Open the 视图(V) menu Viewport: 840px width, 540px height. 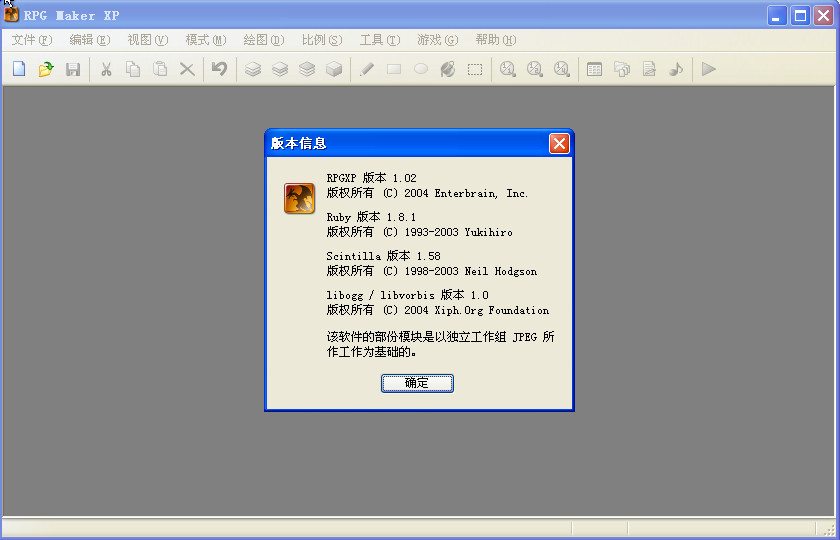pyautogui.click(x=148, y=40)
